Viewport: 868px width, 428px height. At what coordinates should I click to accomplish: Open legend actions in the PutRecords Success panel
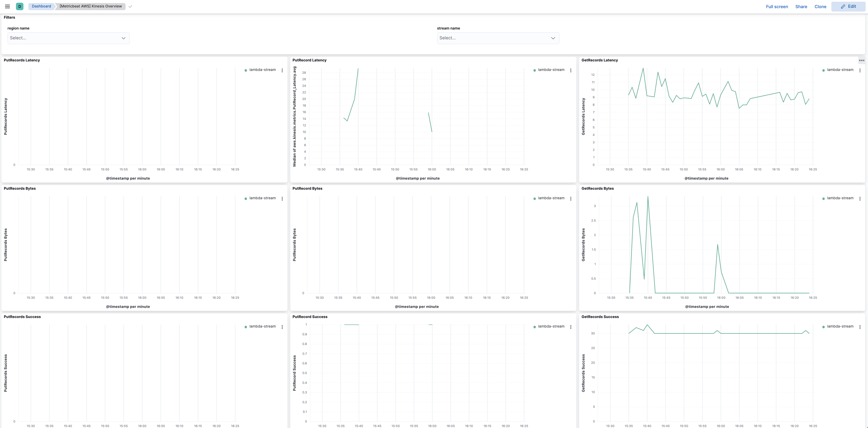click(282, 327)
